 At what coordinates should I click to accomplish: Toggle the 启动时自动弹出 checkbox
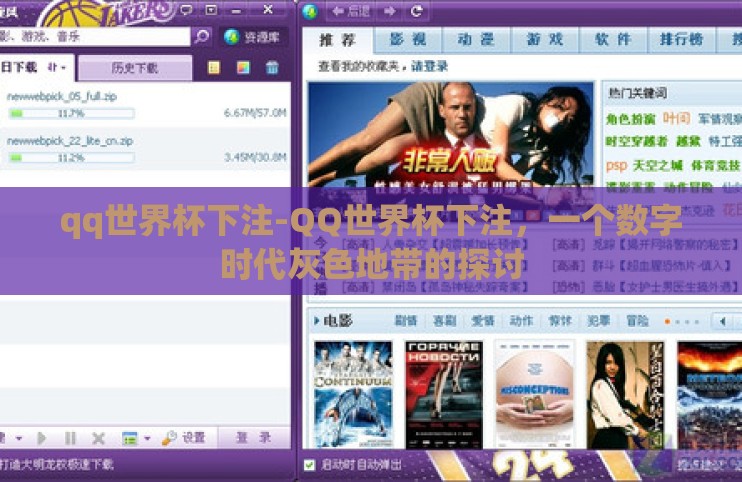[309, 464]
